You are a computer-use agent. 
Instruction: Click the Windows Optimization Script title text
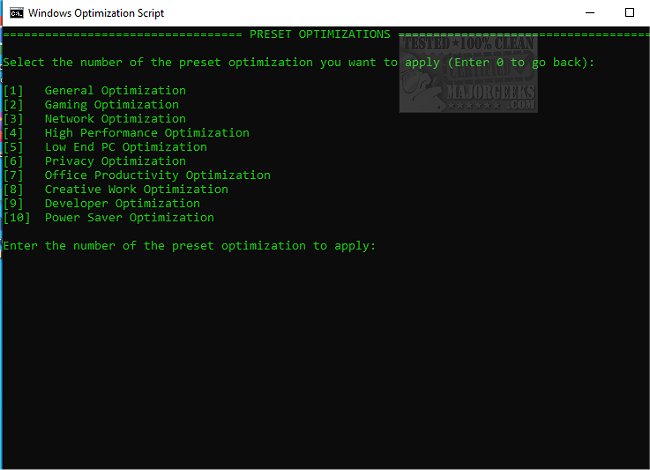[96, 13]
